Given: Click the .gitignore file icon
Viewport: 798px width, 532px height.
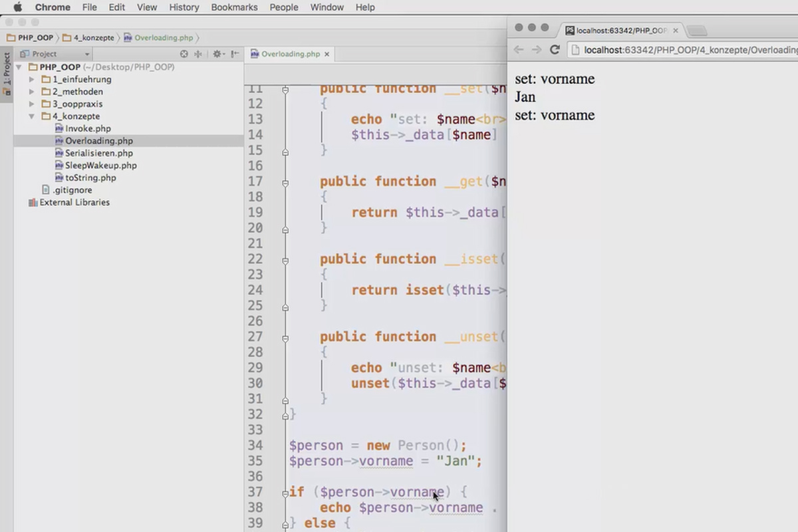Looking at the screenshot, I should [46, 190].
